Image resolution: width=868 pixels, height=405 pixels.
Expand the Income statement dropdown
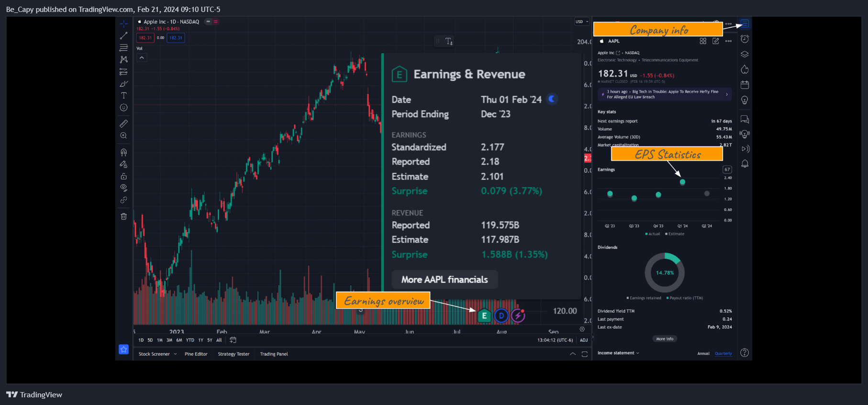(x=618, y=353)
